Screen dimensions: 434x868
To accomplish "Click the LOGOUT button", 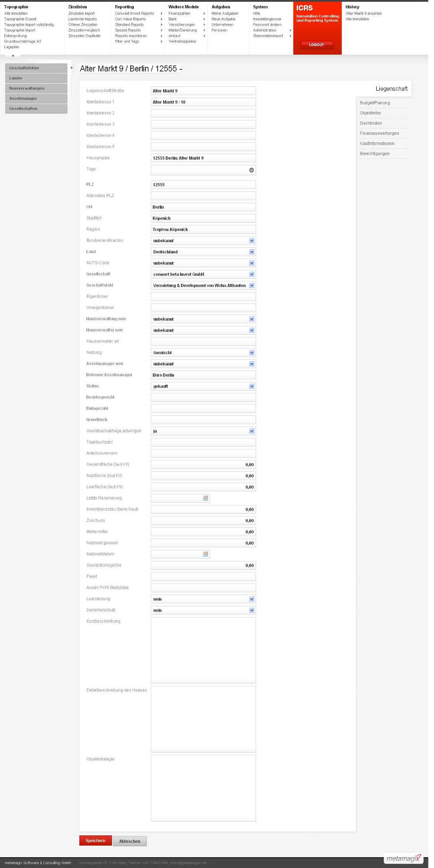I will click(x=317, y=45).
